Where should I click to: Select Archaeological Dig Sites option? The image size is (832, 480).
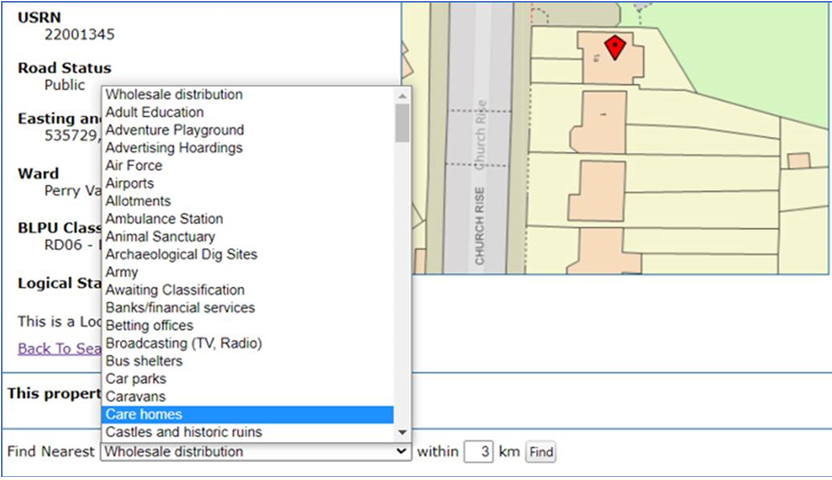click(247, 255)
